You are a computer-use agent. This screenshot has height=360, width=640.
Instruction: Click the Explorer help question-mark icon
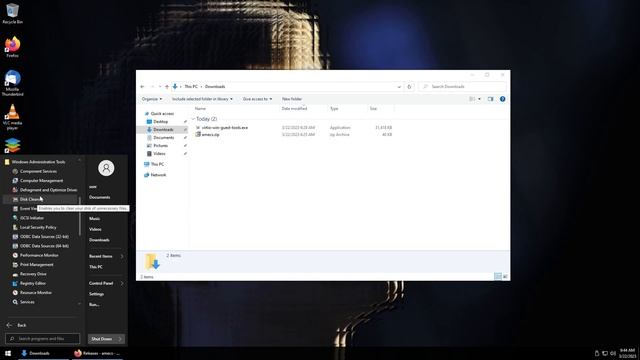pyautogui.click(x=502, y=99)
